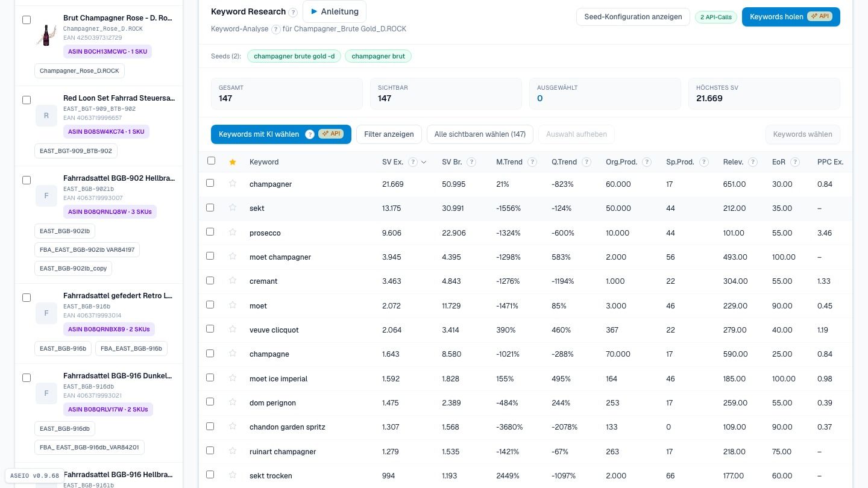This screenshot has height=488, width=868.
Task: Click help icon next to Sp.Prod. column
Action: coord(704,162)
